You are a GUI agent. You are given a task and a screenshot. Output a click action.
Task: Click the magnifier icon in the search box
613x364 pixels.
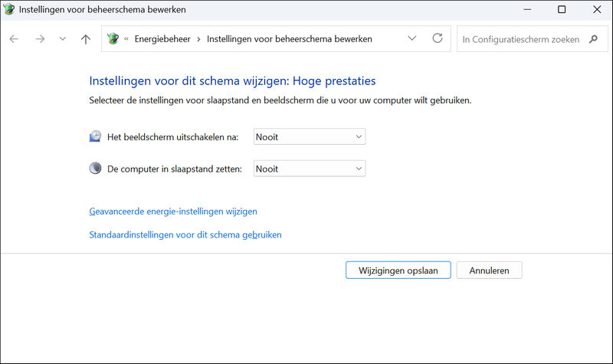click(x=593, y=39)
